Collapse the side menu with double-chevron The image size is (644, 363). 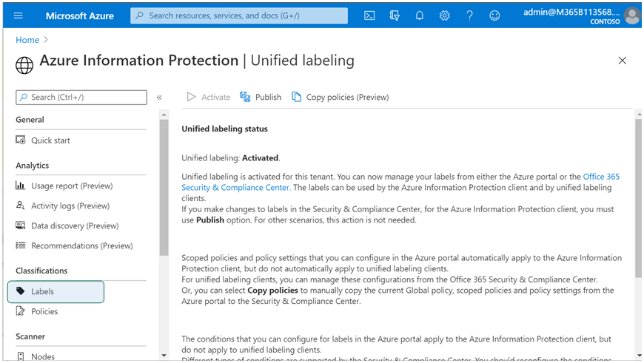coord(159,97)
